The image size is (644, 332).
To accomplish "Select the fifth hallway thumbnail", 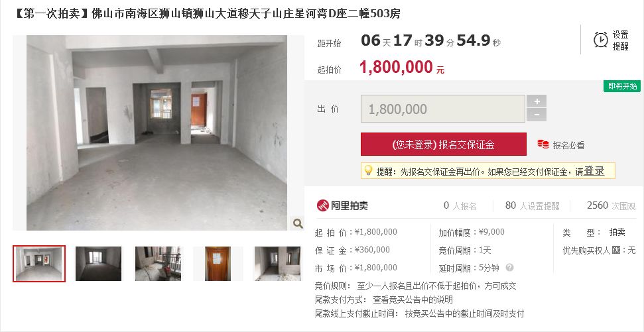I will [277, 264].
